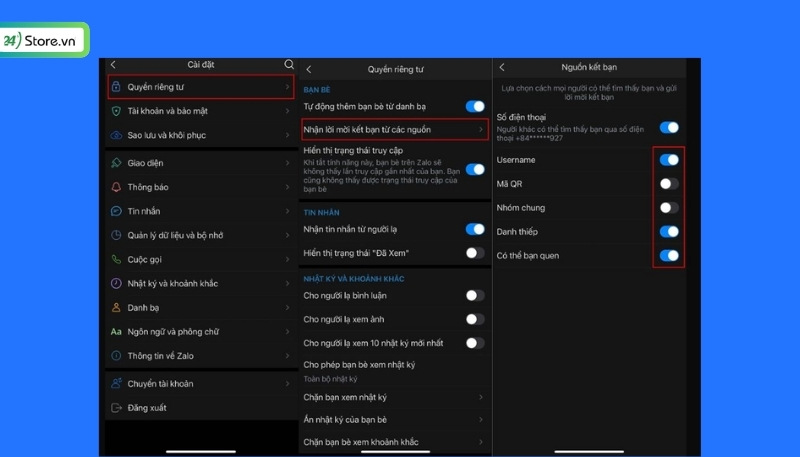Tap the Đăng xuất logout icon
Screen dimensions: 800x457
[x=116, y=408]
